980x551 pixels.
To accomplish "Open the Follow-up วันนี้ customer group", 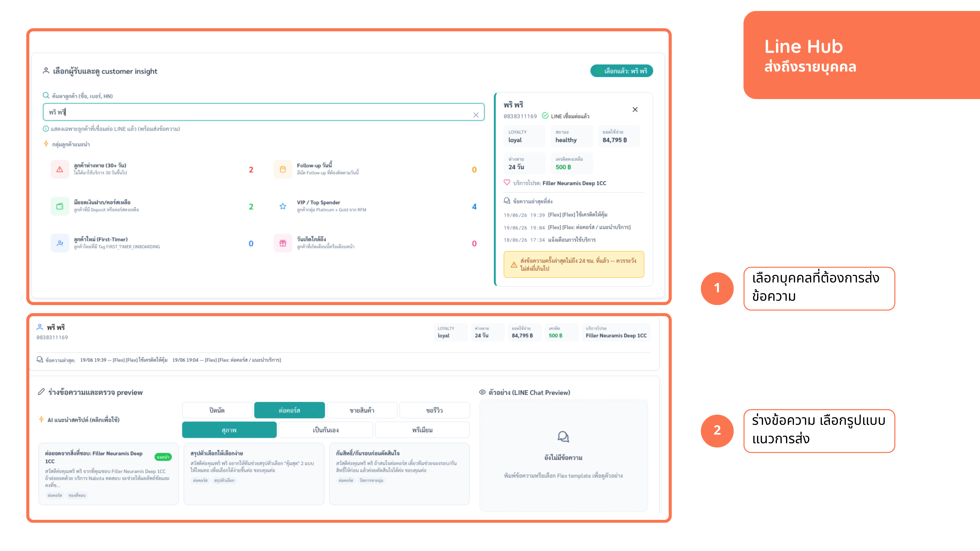I will (376, 169).
